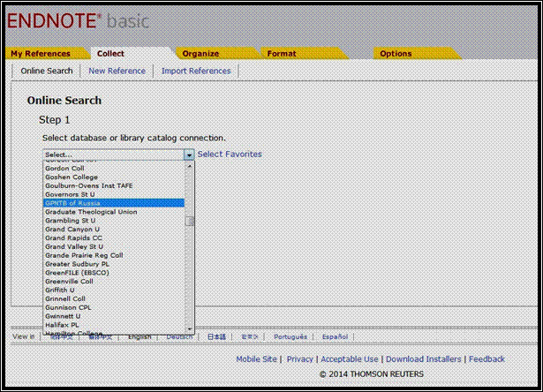Switch to the Organize tab

click(x=200, y=54)
